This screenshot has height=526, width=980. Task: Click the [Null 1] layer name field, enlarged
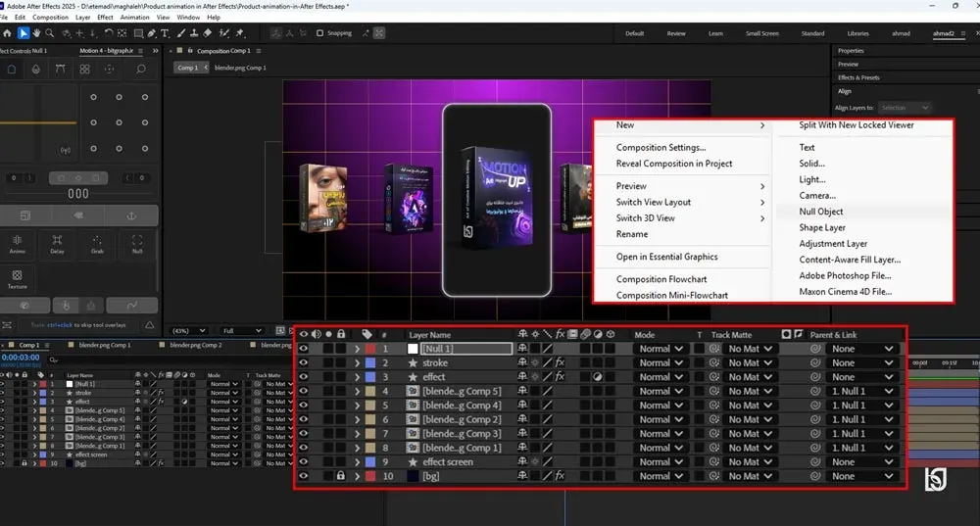tap(466, 349)
